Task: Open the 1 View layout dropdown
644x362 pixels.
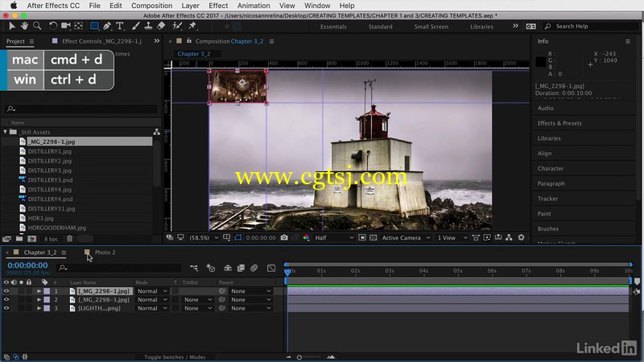Action: coord(452,237)
